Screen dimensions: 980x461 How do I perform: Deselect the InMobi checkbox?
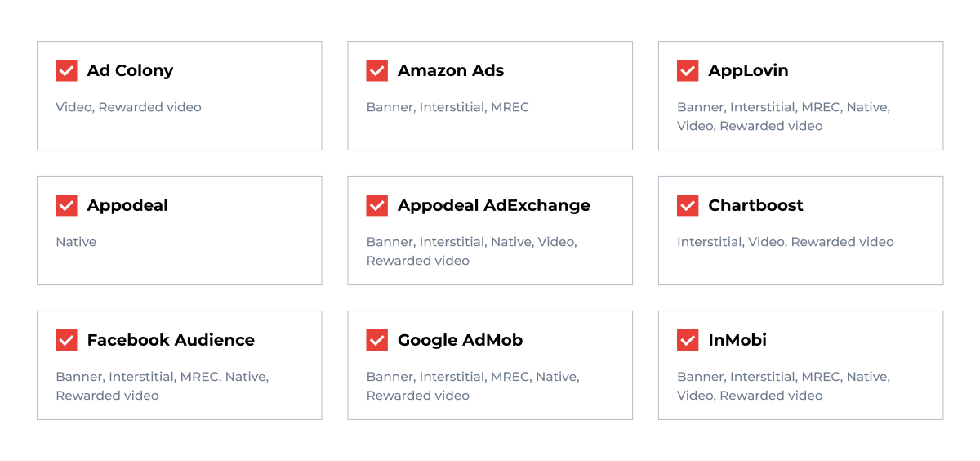click(688, 340)
